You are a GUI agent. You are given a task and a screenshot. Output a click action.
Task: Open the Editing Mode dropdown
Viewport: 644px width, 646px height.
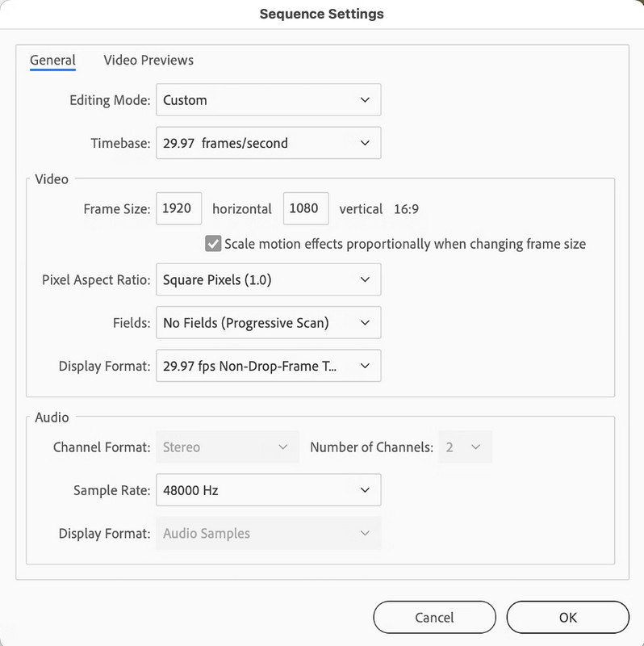269,99
